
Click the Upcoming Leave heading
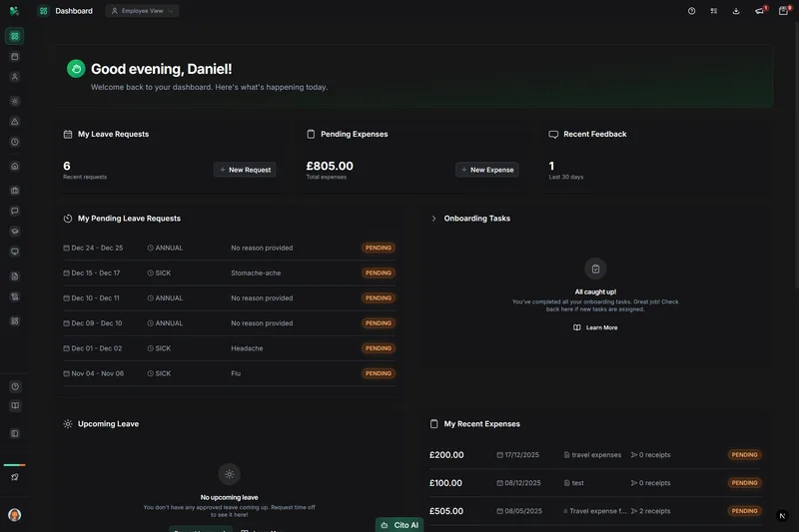click(108, 423)
